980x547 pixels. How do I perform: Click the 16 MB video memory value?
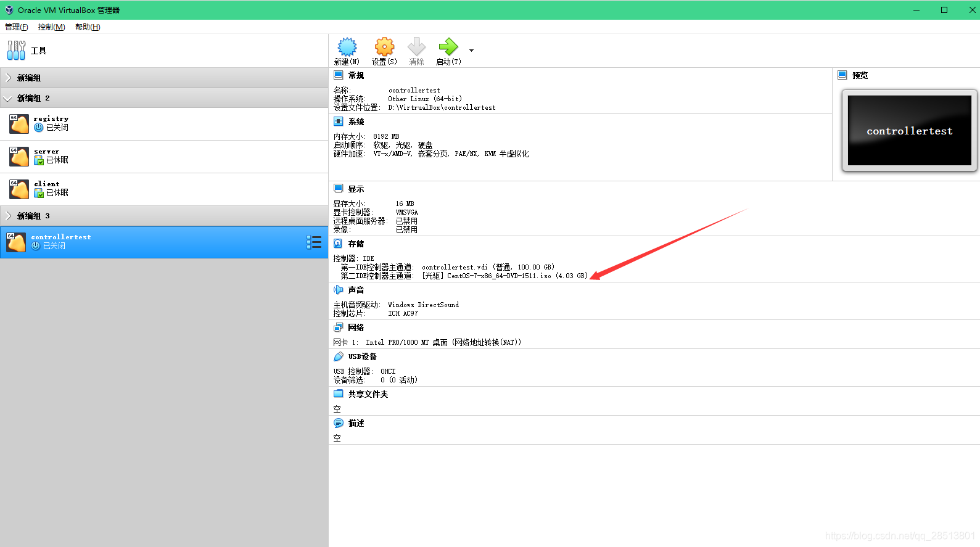tap(405, 204)
